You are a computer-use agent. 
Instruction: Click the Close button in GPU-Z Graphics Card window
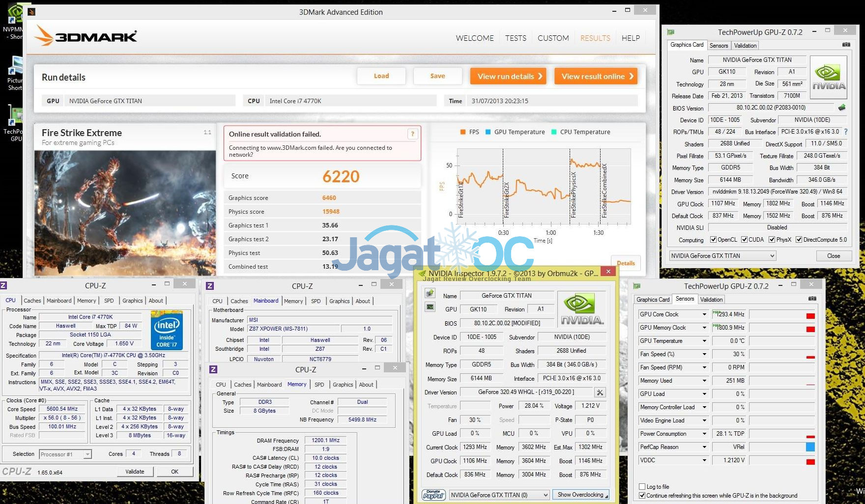click(834, 256)
